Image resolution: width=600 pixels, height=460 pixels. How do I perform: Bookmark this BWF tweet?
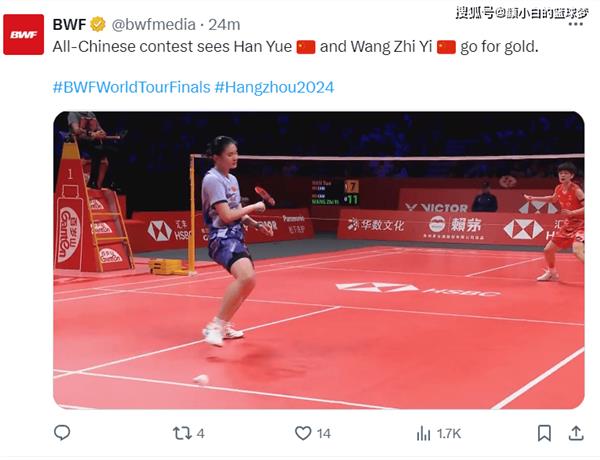tap(544, 433)
